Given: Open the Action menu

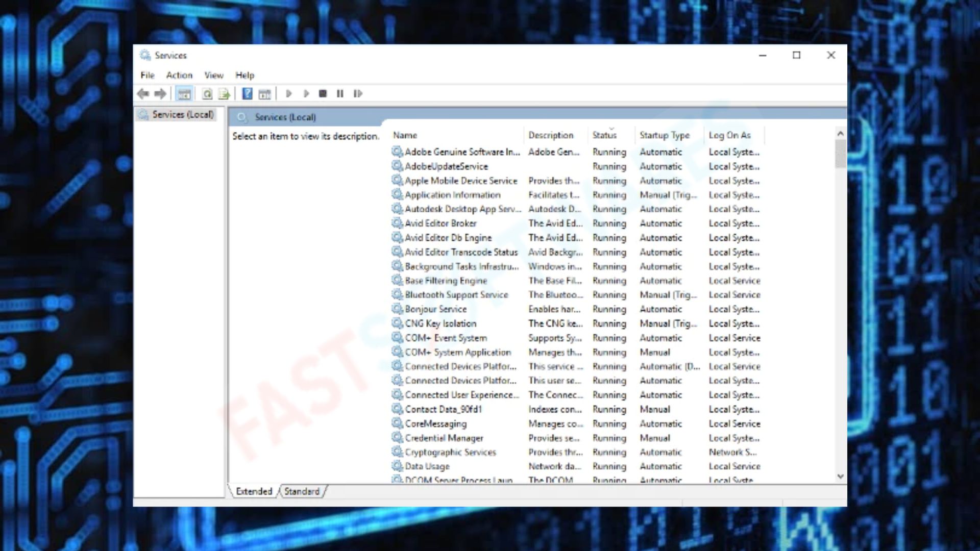Looking at the screenshot, I should pos(179,75).
